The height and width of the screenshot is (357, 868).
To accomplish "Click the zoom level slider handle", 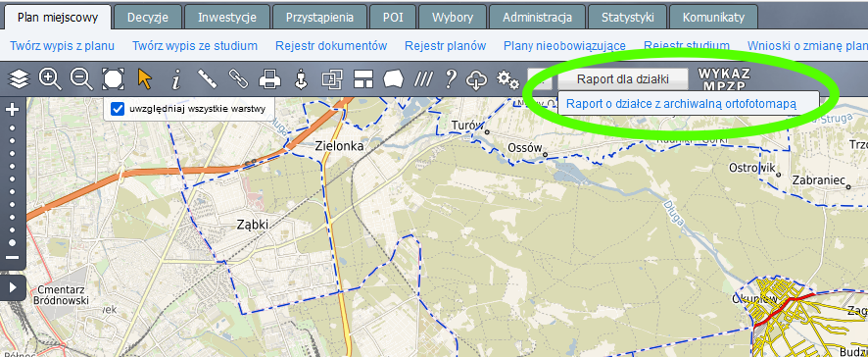I will 12,243.
